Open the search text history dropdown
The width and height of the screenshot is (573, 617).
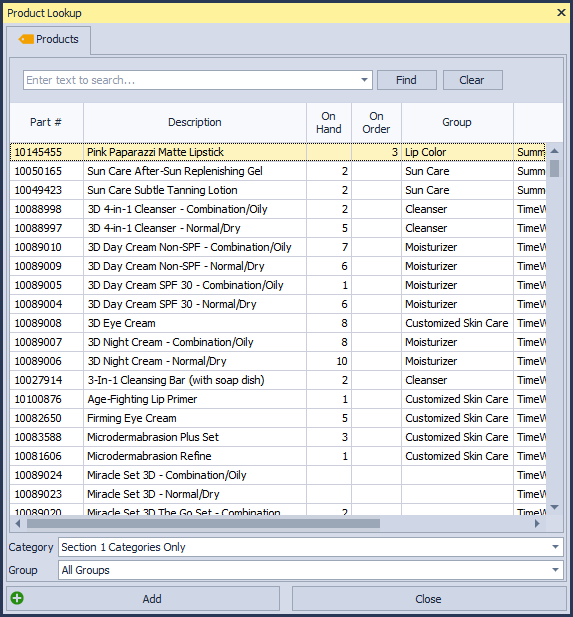364,80
